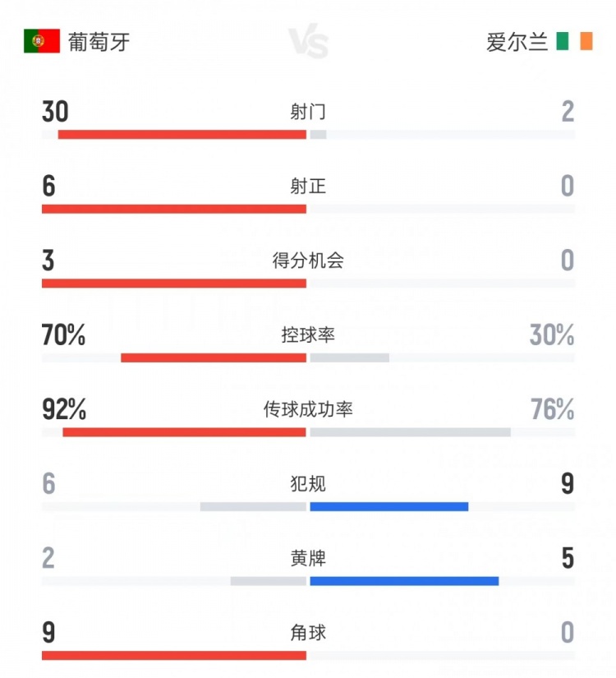Screen dimensions: 616x678
Task: Click the red 角球 bar
Action: click(x=173, y=655)
